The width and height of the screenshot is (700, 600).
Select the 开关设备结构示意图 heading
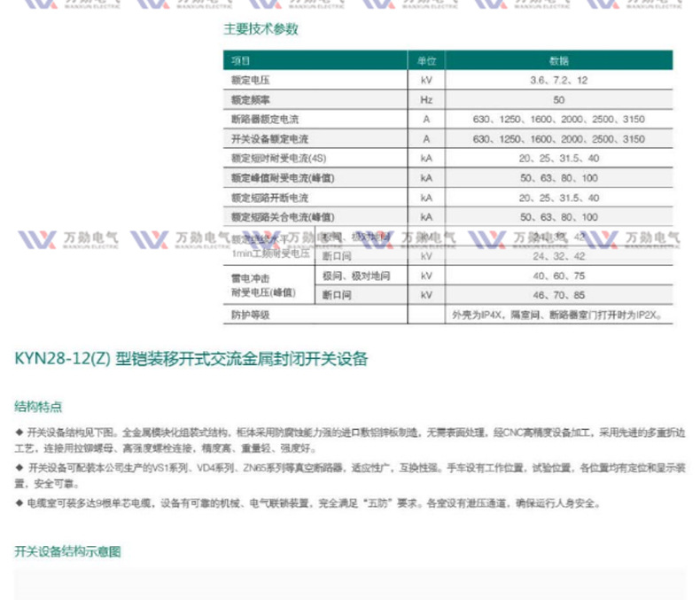click(x=68, y=552)
